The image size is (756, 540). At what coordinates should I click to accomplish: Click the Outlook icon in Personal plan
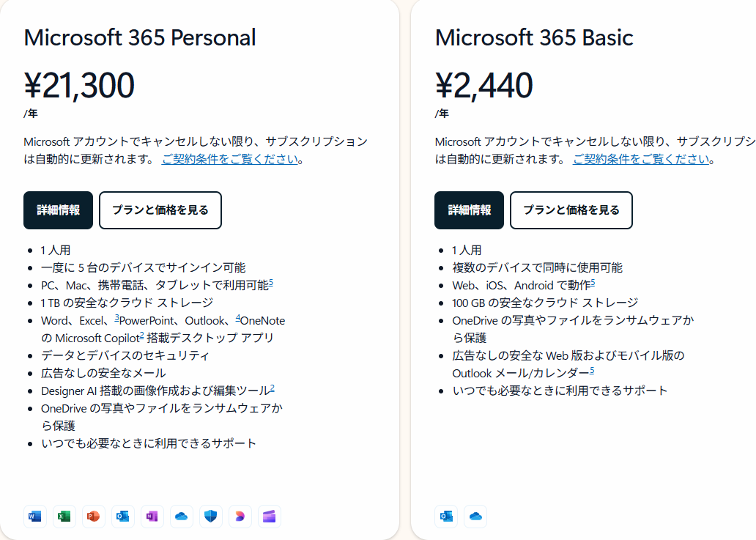pos(122,517)
